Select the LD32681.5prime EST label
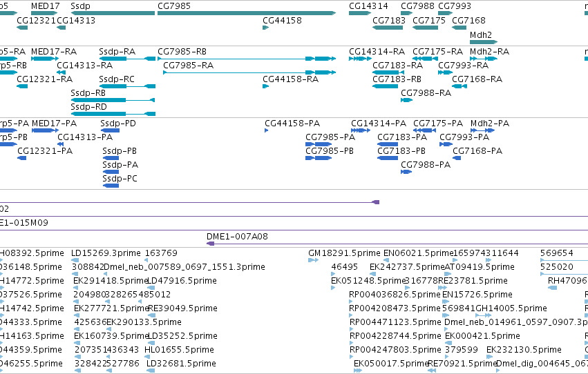The width and height of the screenshot is (588, 374). coord(181,364)
